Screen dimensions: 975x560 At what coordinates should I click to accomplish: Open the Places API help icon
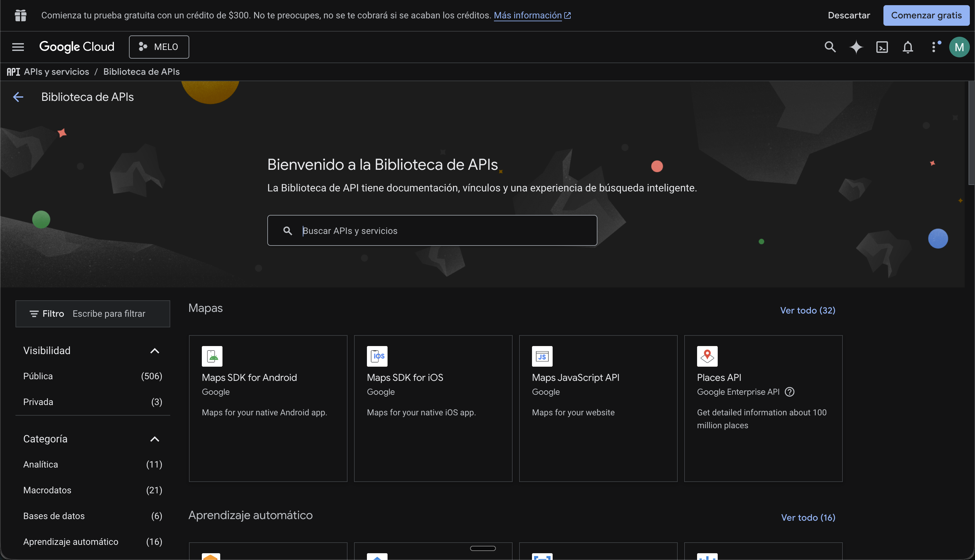[790, 391]
